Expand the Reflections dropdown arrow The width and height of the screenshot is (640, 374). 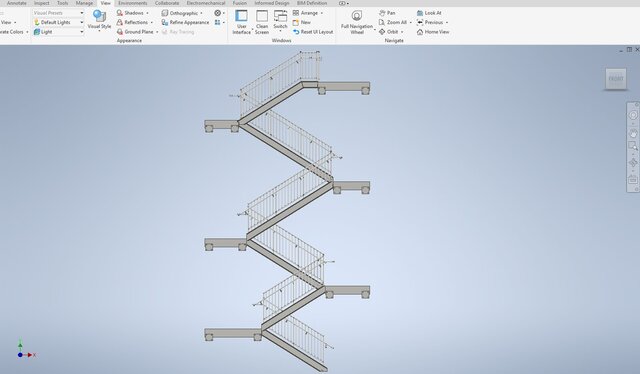tap(151, 22)
